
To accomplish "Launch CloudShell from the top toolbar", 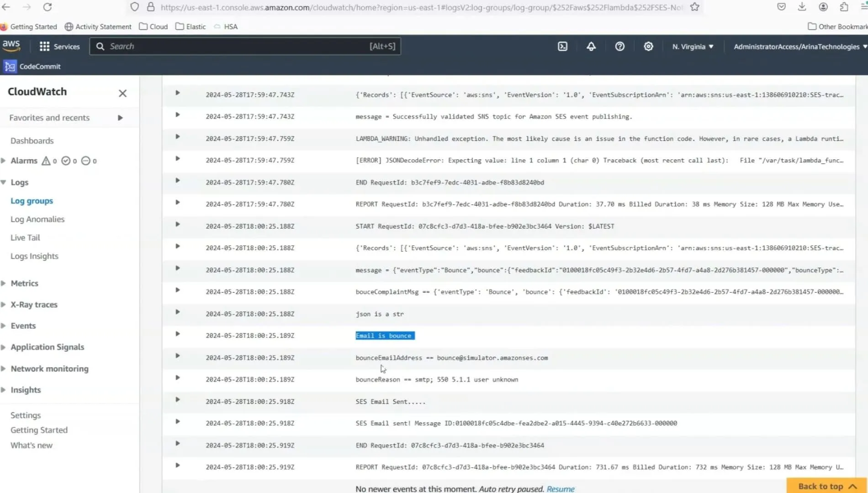I will pos(562,46).
